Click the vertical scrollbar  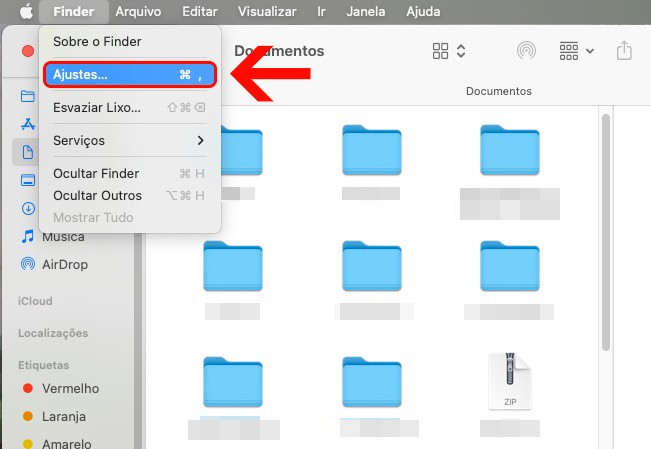point(606,233)
